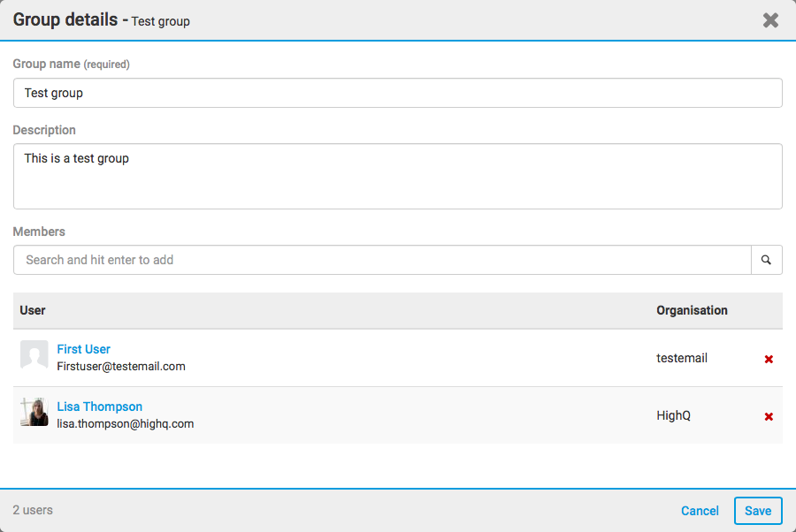This screenshot has height=532, width=796.
Task: Click the magnifier search icon for members
Action: pyautogui.click(x=766, y=260)
